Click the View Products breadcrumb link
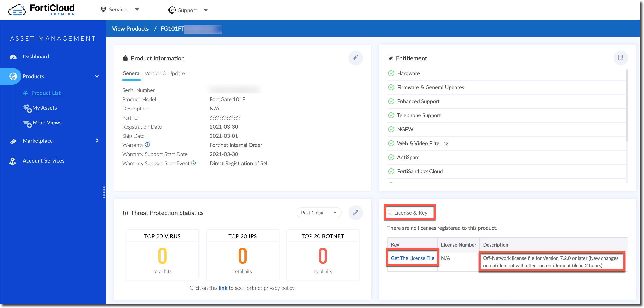Screen dimensions: 644x308 coord(130,29)
